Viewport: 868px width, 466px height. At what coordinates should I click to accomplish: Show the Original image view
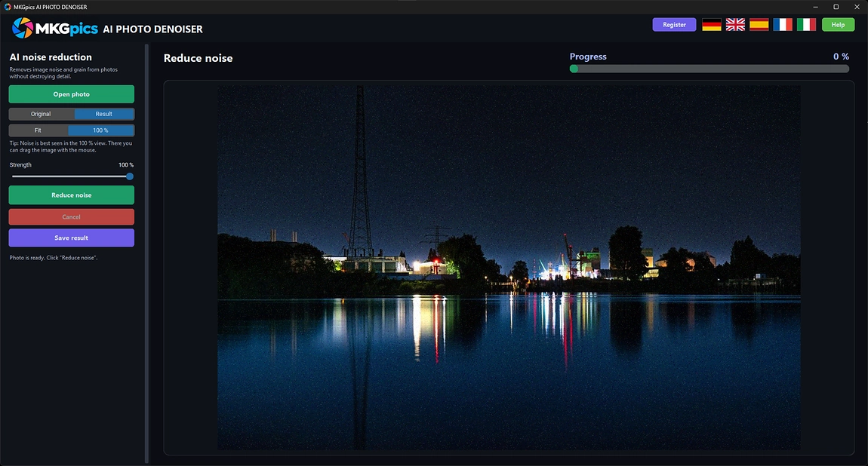[41, 114]
